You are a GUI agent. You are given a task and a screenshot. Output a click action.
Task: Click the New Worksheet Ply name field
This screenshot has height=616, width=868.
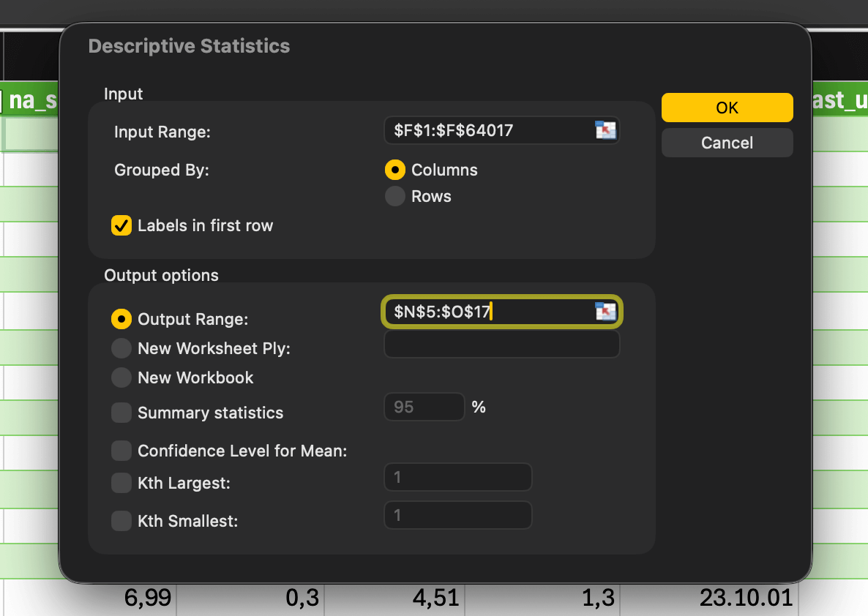click(x=501, y=344)
